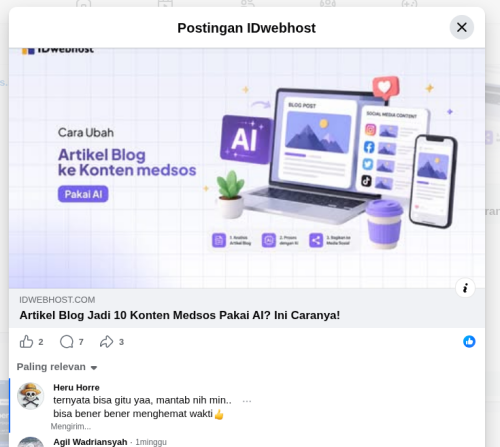Open the Heru Horre profile name

coord(76,387)
